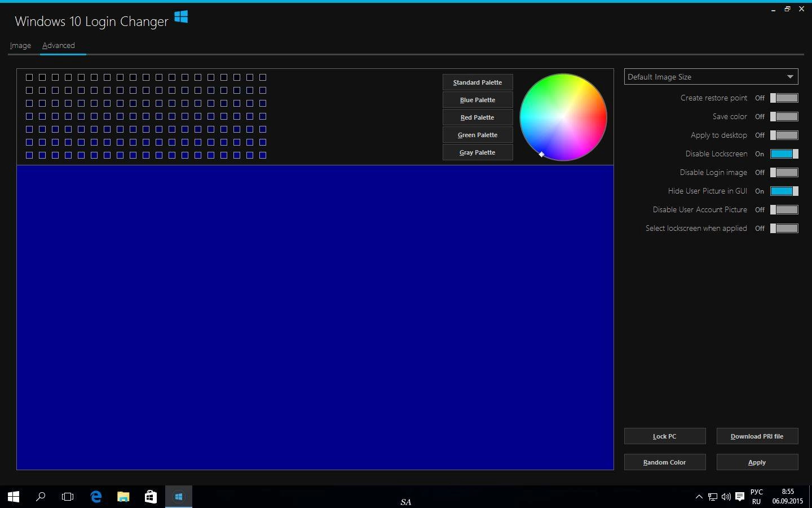Viewport: 812px width, 508px height.
Task: Open Action Center notifications icon
Action: pyautogui.click(x=740, y=497)
